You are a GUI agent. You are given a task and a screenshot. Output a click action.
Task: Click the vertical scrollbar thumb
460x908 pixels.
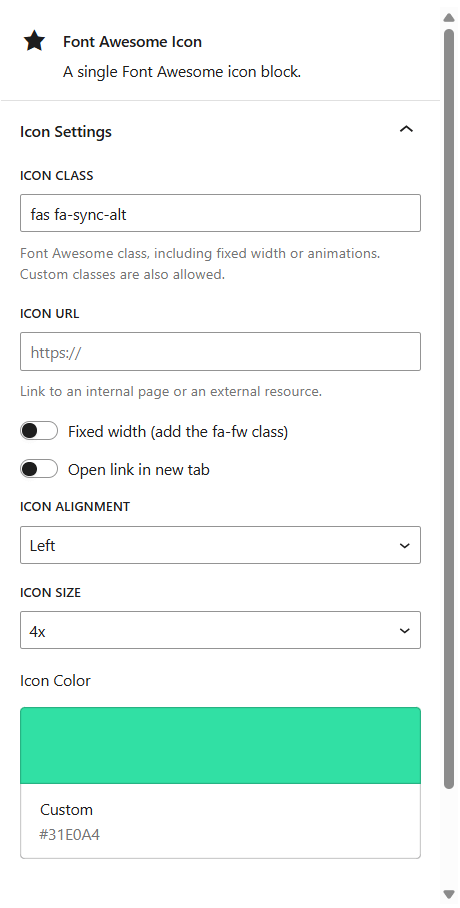point(449,408)
